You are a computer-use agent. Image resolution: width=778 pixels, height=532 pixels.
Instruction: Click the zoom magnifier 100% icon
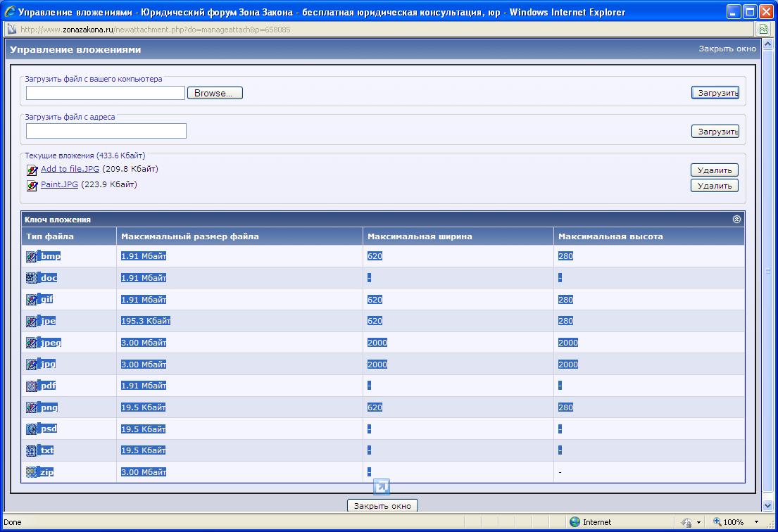[x=717, y=521]
